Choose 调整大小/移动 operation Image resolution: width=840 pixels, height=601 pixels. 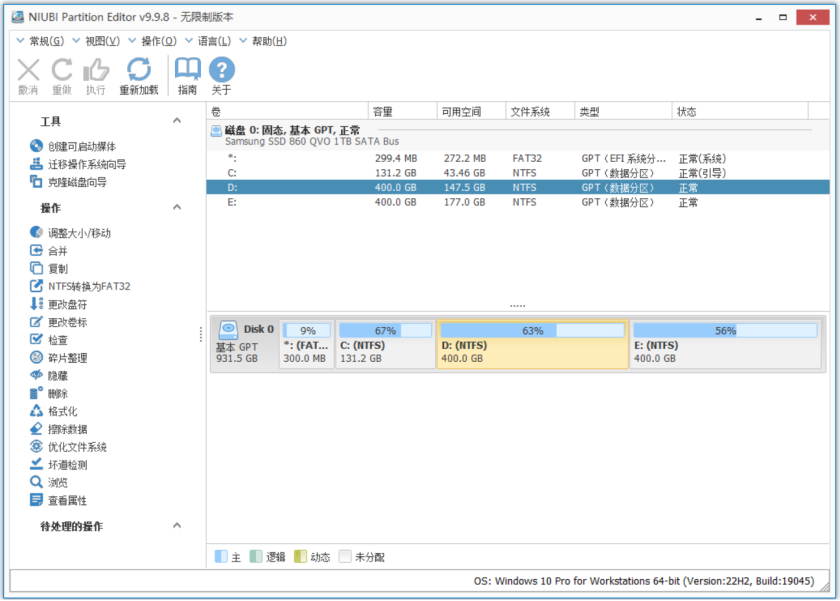pos(79,233)
